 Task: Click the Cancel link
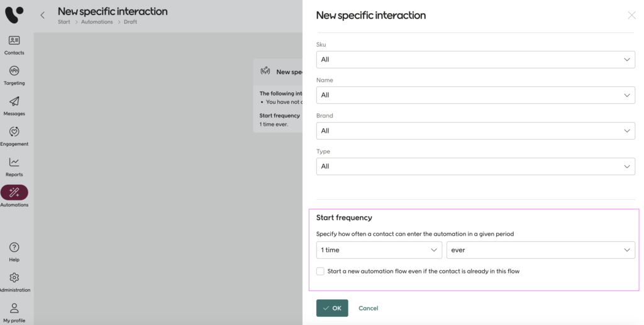point(368,308)
